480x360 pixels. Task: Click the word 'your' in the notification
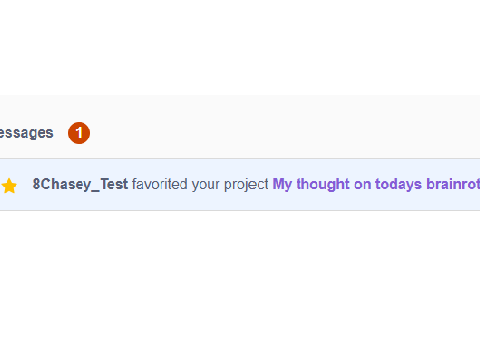[206, 185]
